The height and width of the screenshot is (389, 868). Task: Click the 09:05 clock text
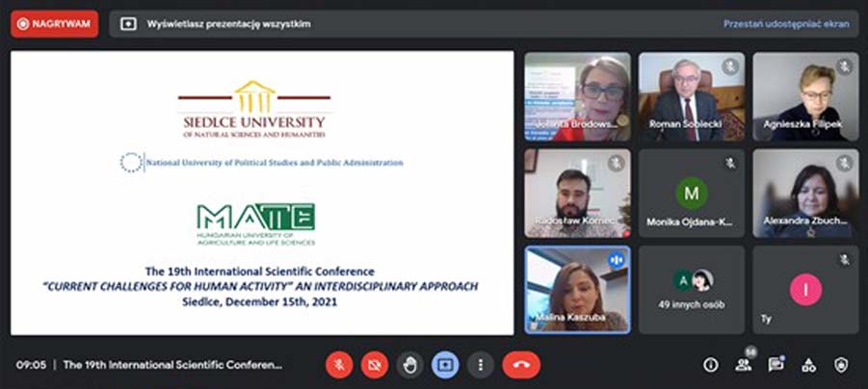pos(31,365)
